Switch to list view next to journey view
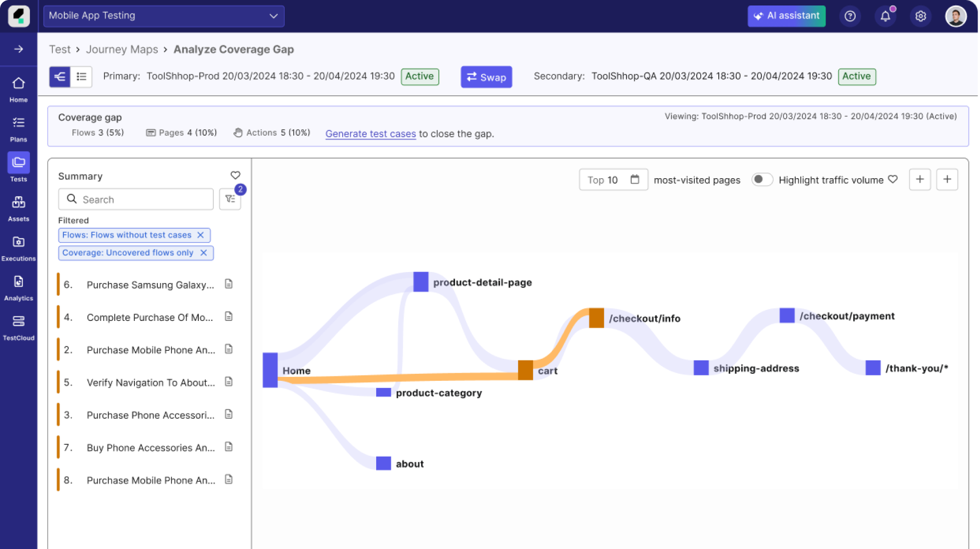 point(81,76)
